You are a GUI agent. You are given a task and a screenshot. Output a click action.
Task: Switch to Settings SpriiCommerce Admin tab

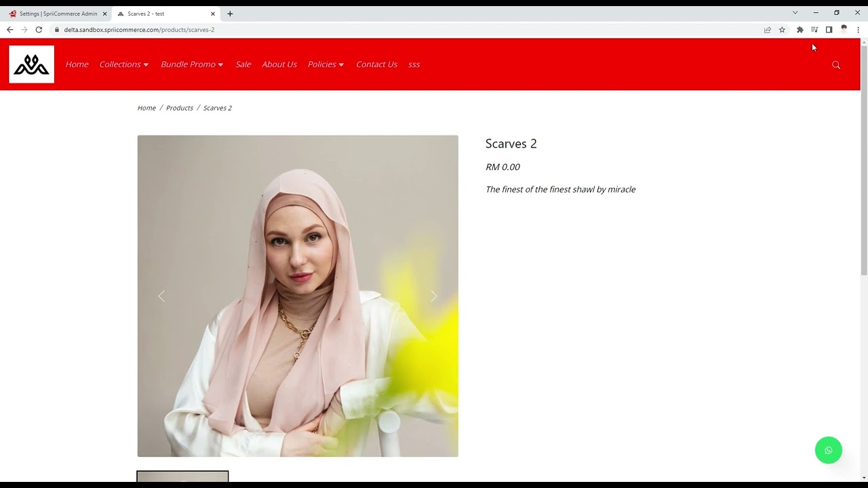pyautogui.click(x=57, y=14)
